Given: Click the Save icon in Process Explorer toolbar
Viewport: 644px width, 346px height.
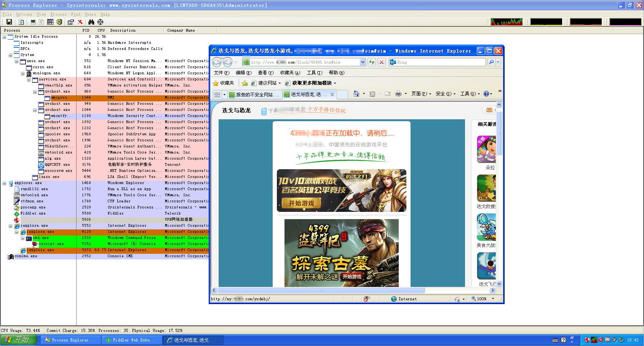Looking at the screenshot, I should [9, 22].
